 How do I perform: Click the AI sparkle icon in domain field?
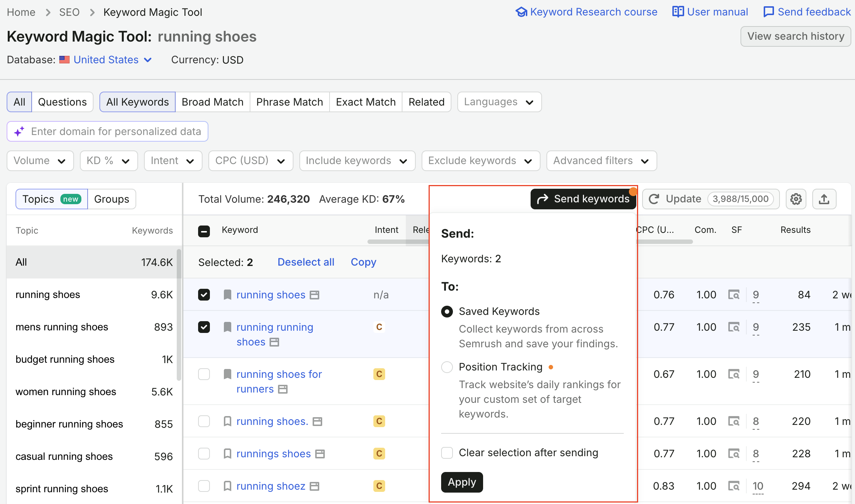point(19,131)
